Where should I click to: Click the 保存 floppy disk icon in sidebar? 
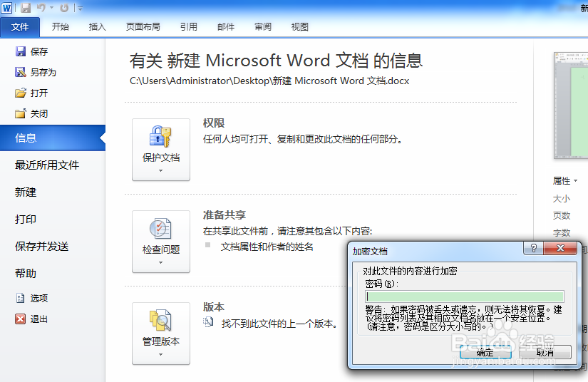pos(21,51)
